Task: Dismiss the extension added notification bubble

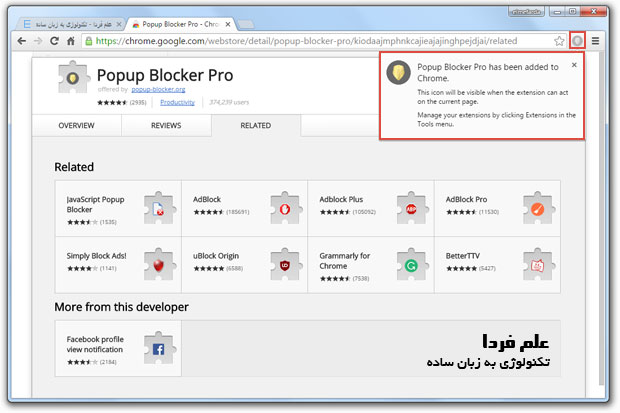Action: click(x=574, y=64)
